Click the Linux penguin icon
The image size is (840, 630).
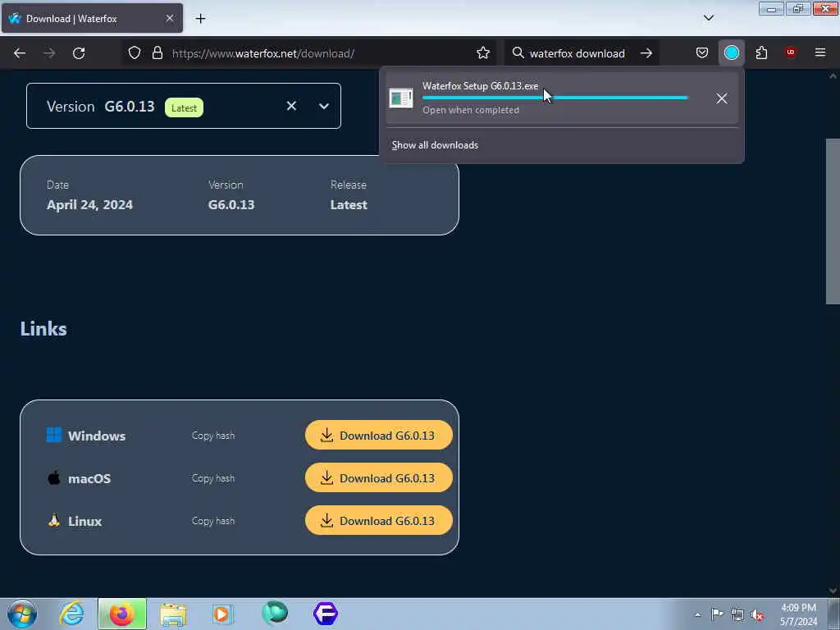point(54,519)
